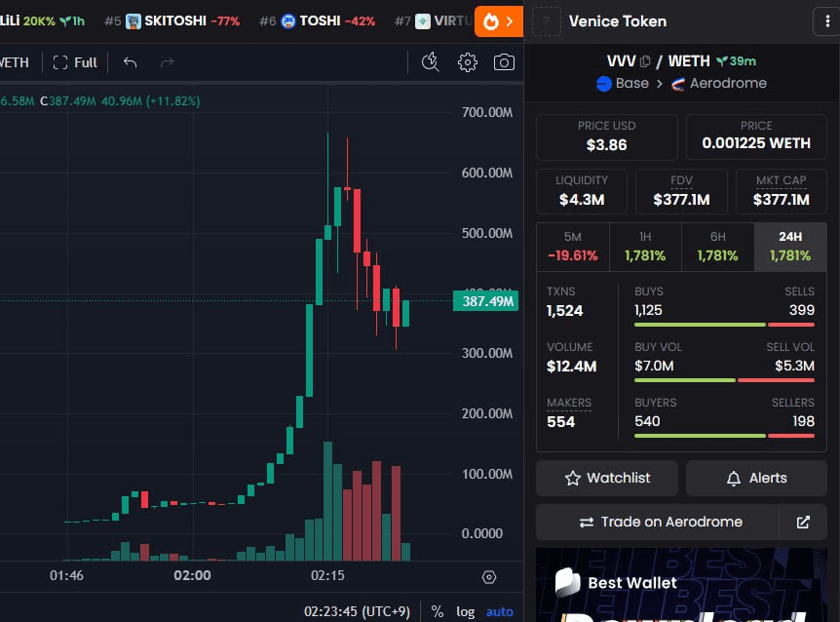The image size is (840, 622).
Task: Click the Trade on Aerodrome button
Action: 658,522
